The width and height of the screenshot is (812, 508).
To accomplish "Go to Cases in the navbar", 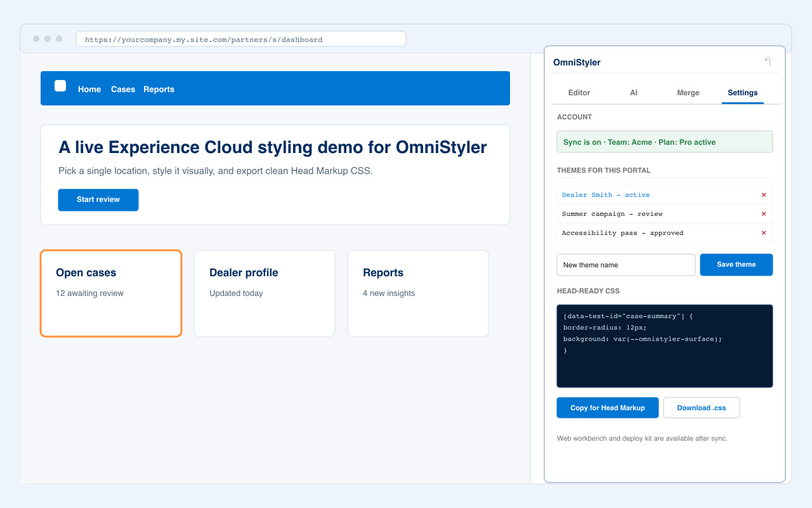I will coord(123,90).
